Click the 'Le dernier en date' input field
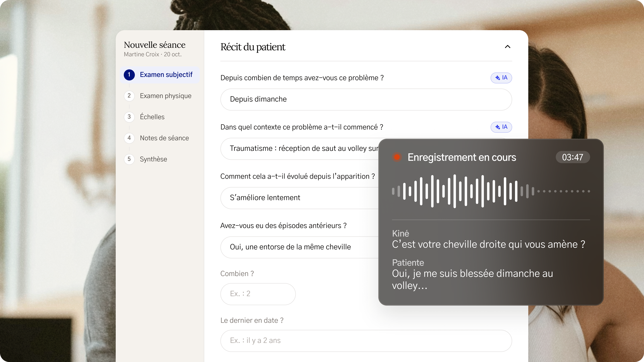The width and height of the screenshot is (644, 362). 366,341
